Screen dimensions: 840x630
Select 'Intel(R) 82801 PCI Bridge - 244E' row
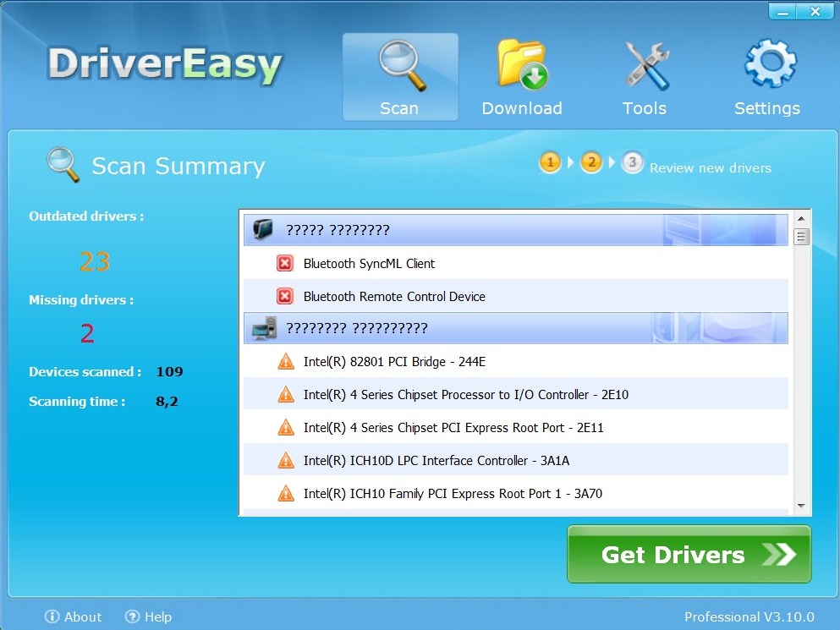click(x=515, y=362)
